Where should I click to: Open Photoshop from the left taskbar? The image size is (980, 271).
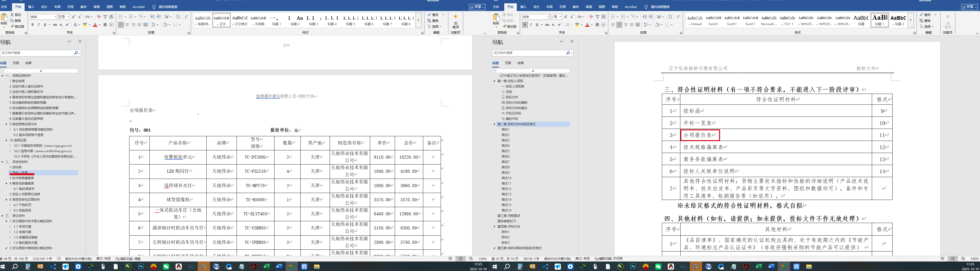tap(141, 267)
